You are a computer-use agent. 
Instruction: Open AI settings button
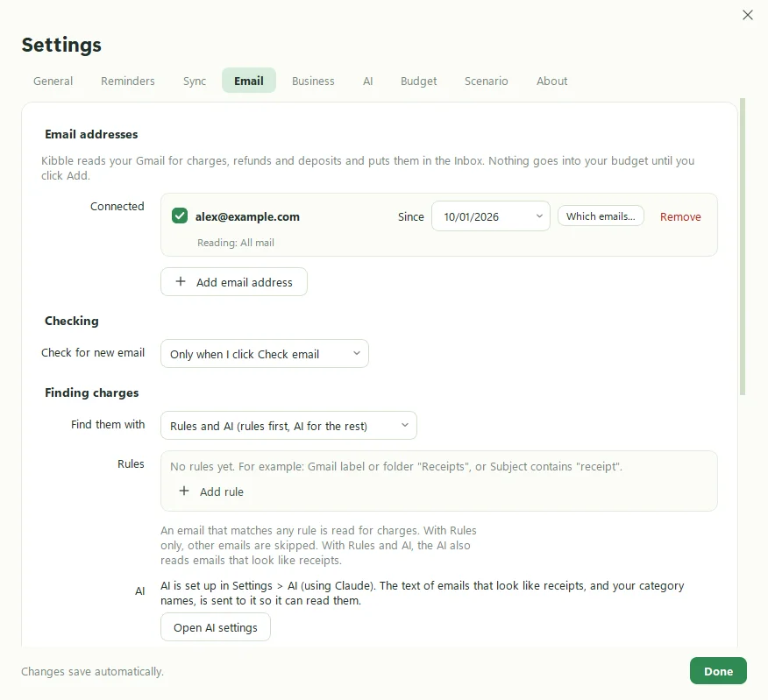coord(216,627)
